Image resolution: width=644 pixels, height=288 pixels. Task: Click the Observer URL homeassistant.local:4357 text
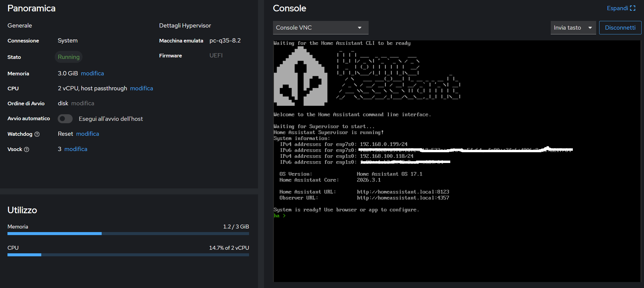pyautogui.click(x=403, y=198)
